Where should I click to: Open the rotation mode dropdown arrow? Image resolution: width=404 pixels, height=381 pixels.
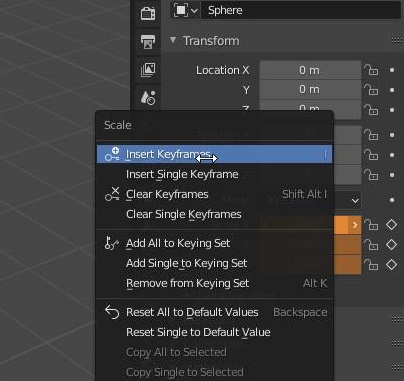click(x=355, y=200)
